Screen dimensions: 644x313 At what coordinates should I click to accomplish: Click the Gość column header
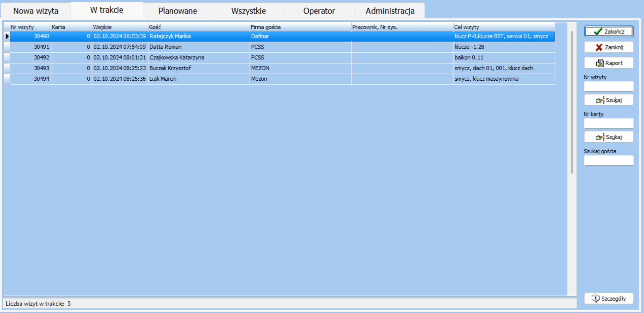pyautogui.click(x=199, y=27)
